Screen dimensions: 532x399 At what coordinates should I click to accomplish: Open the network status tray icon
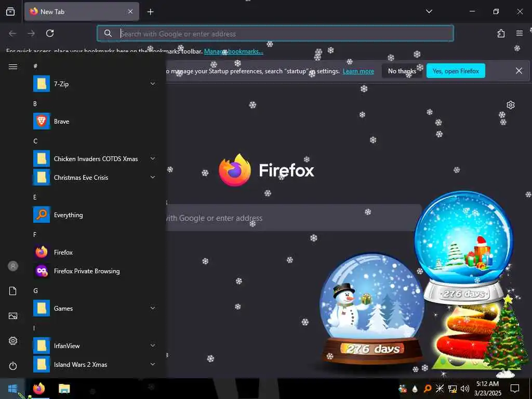pos(453,389)
